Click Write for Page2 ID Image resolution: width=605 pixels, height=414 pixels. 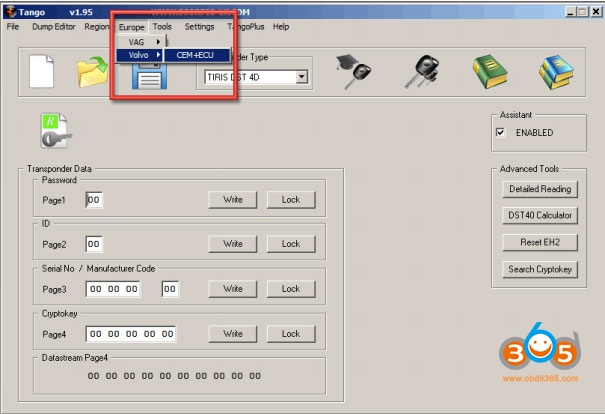(233, 244)
